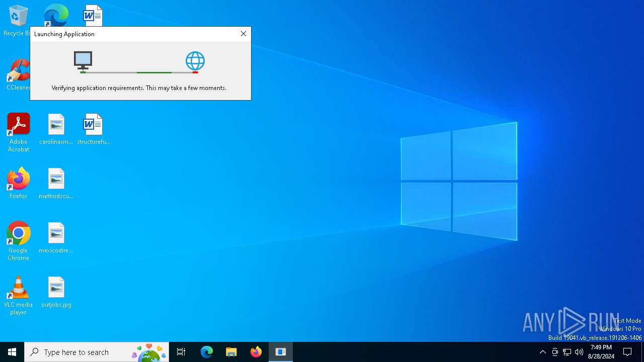
Task: Select the VLC media player shortcut
Action: click(x=18, y=296)
